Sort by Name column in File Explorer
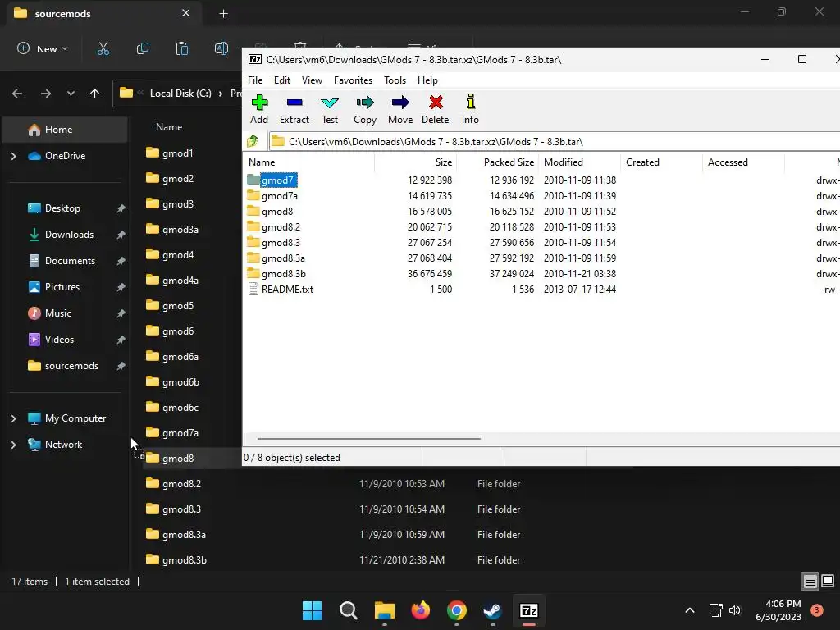 click(x=169, y=127)
